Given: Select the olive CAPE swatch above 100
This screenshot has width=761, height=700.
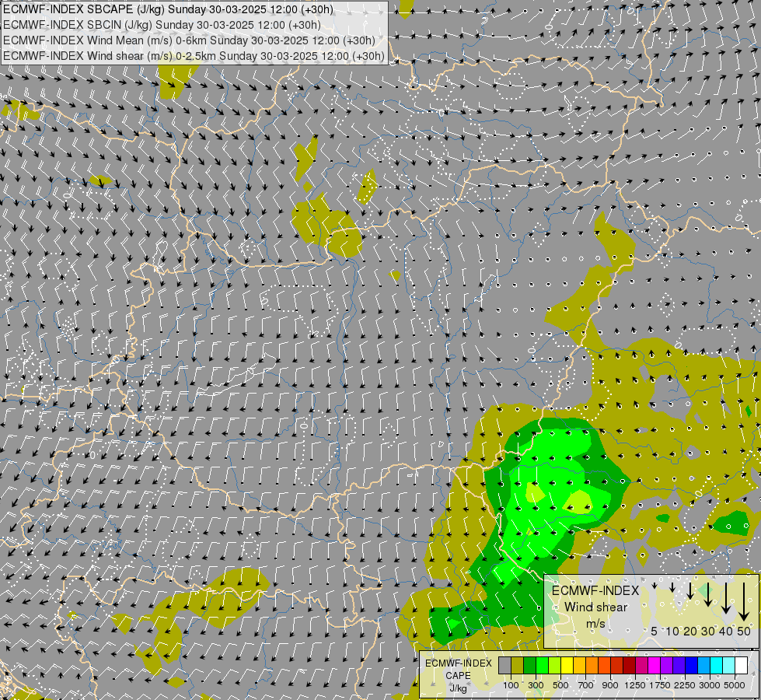Looking at the screenshot, I should point(518,666).
